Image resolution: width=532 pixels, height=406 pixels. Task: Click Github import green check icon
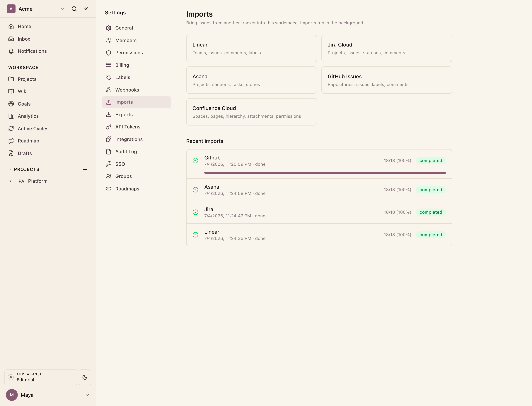point(195,161)
